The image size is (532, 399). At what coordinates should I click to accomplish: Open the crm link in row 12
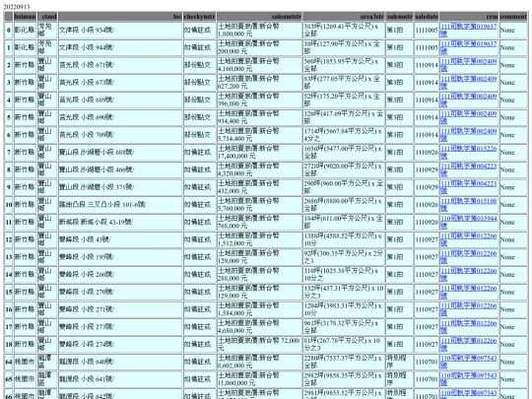click(x=469, y=239)
